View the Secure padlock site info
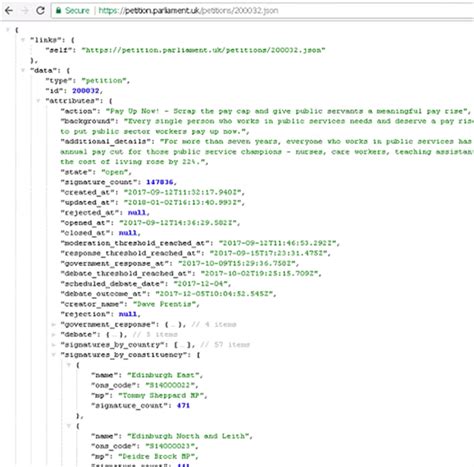 point(72,11)
